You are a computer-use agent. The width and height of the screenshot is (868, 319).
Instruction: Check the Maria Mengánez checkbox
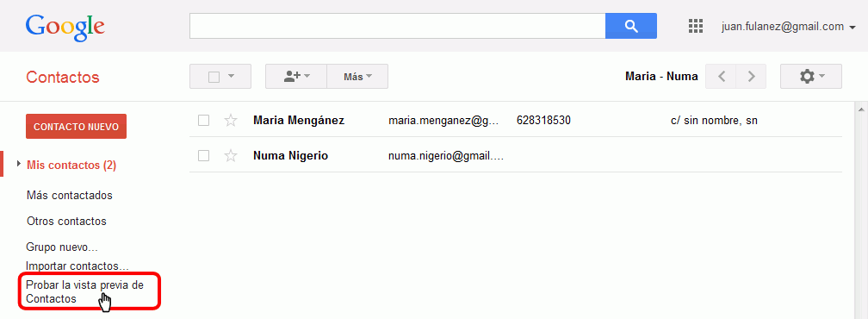[204, 120]
